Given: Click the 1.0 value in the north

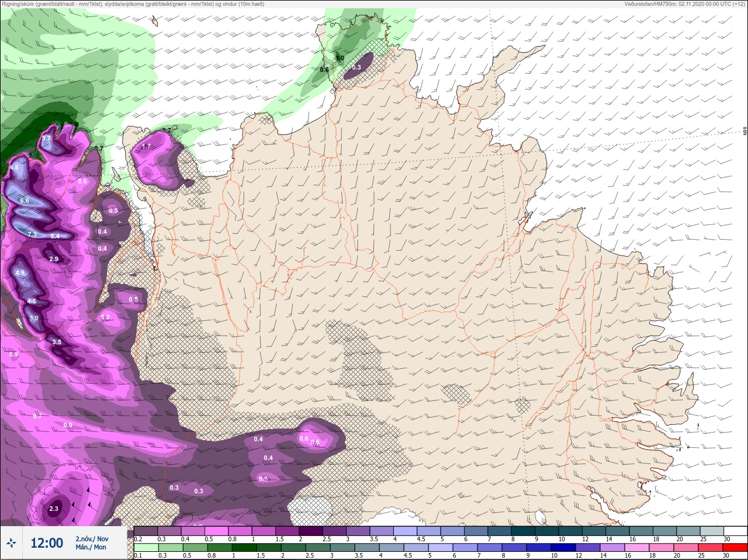Looking at the screenshot, I should (x=340, y=58).
